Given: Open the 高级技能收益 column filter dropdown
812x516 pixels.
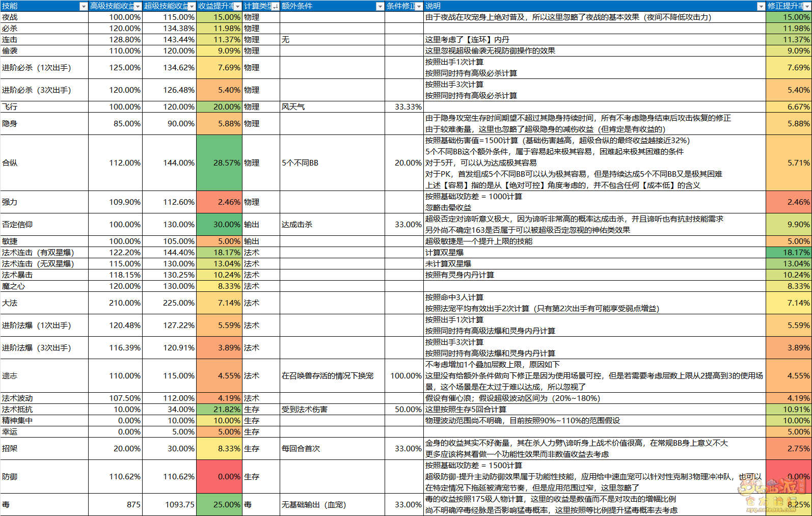Looking at the screenshot, I should point(138,6).
